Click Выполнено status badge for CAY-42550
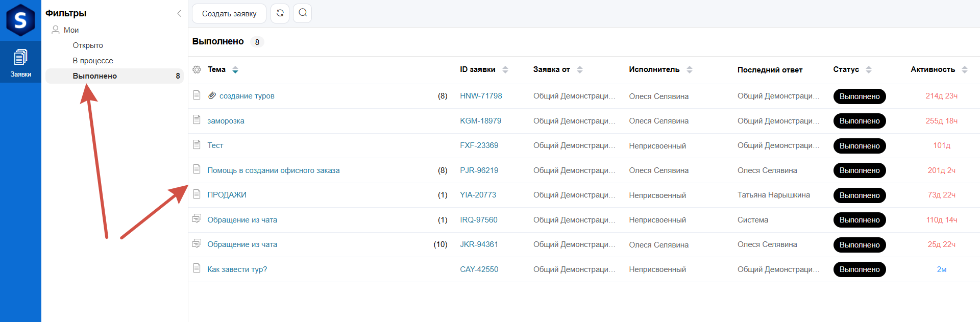Screen dimensions: 980x322 click(x=860, y=269)
